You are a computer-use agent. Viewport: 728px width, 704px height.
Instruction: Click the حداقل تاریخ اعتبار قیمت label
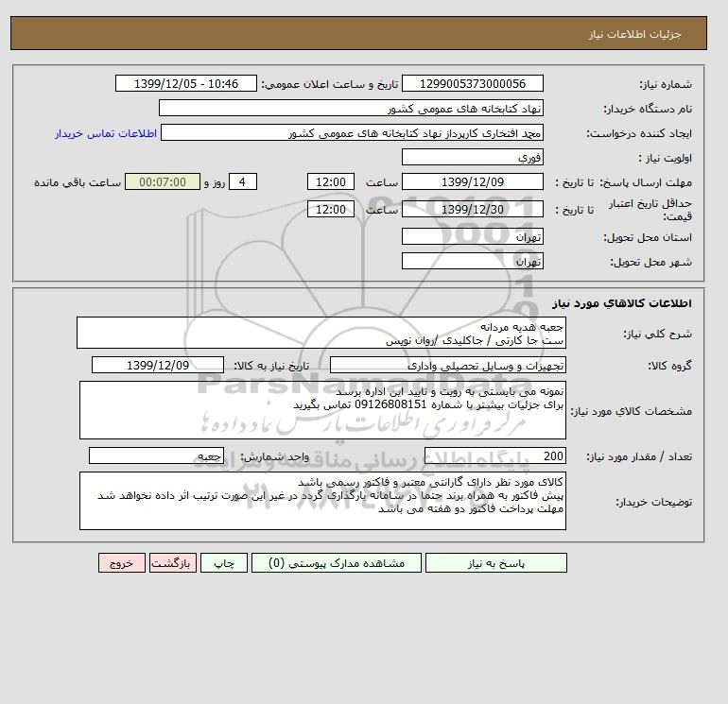pyautogui.click(x=650, y=210)
